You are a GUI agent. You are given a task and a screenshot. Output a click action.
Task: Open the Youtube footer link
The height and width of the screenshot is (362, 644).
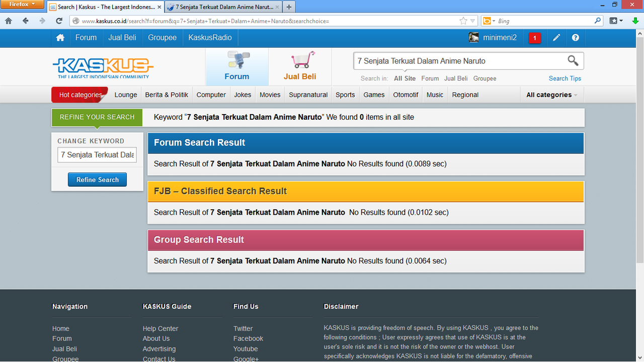coord(246,349)
